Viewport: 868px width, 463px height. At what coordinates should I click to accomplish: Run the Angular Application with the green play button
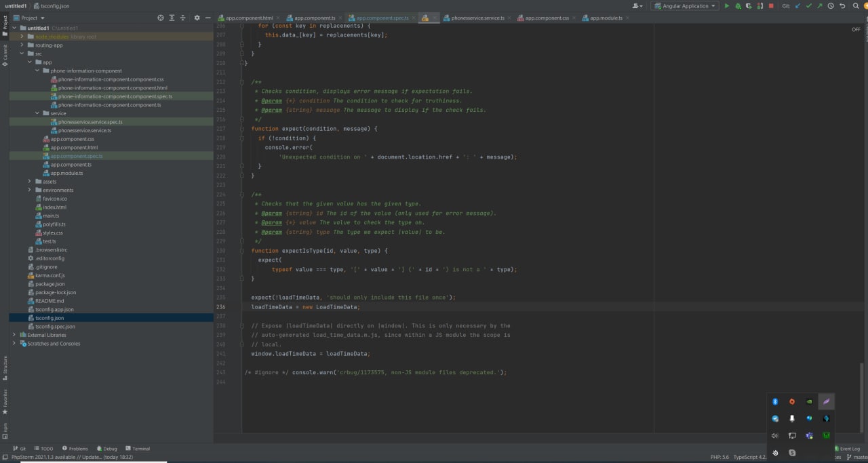coord(727,6)
